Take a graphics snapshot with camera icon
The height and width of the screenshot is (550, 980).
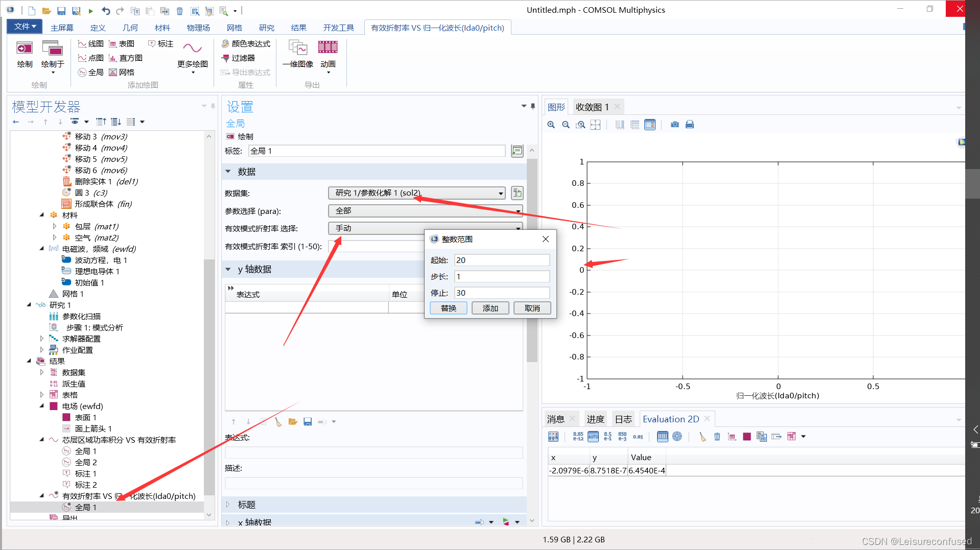(675, 125)
